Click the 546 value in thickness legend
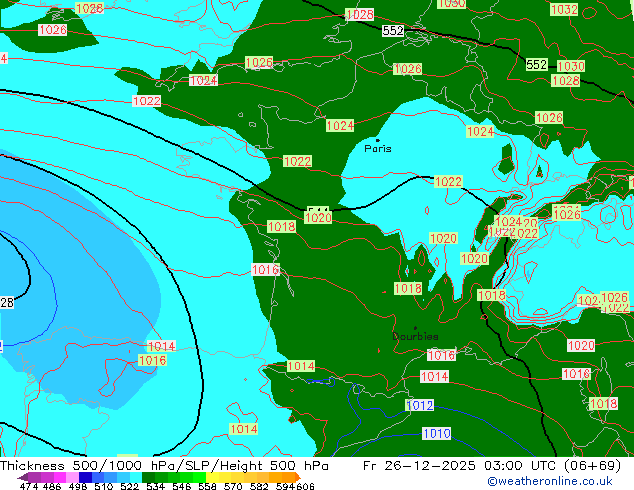634x490 pixels. [x=180, y=486]
